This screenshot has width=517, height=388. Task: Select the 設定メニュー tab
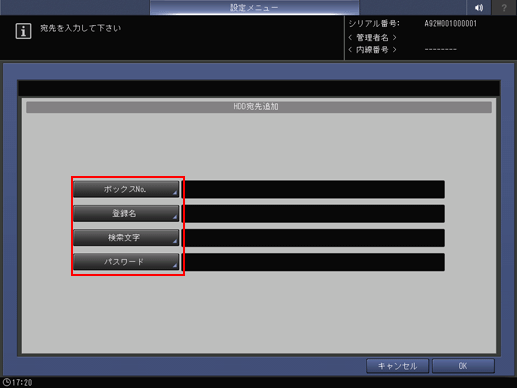(x=254, y=8)
